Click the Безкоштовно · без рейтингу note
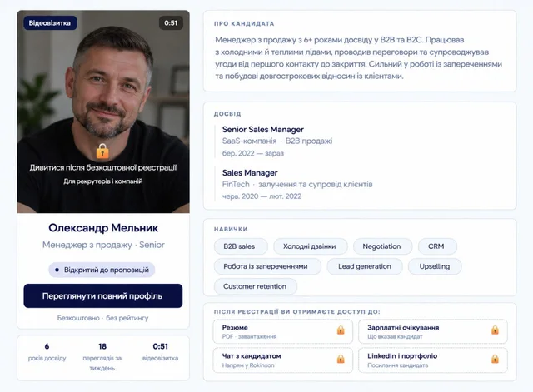Image resolution: width=533 pixels, height=392 pixels. (x=102, y=318)
